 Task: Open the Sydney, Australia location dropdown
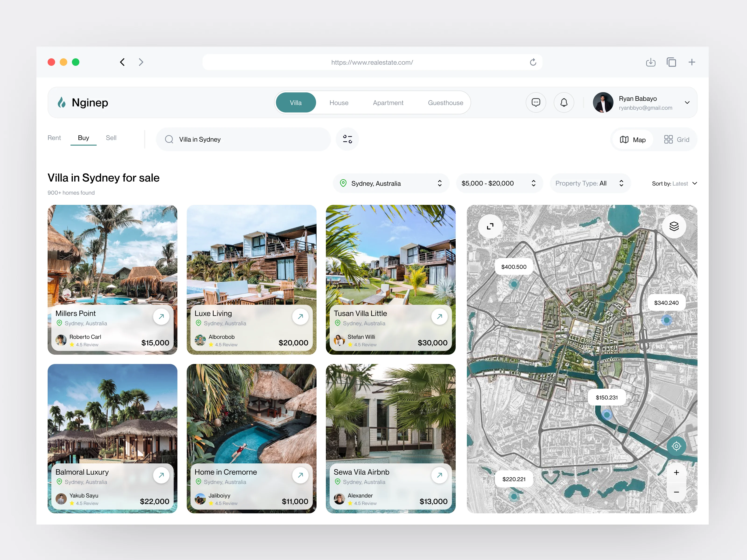(x=391, y=183)
